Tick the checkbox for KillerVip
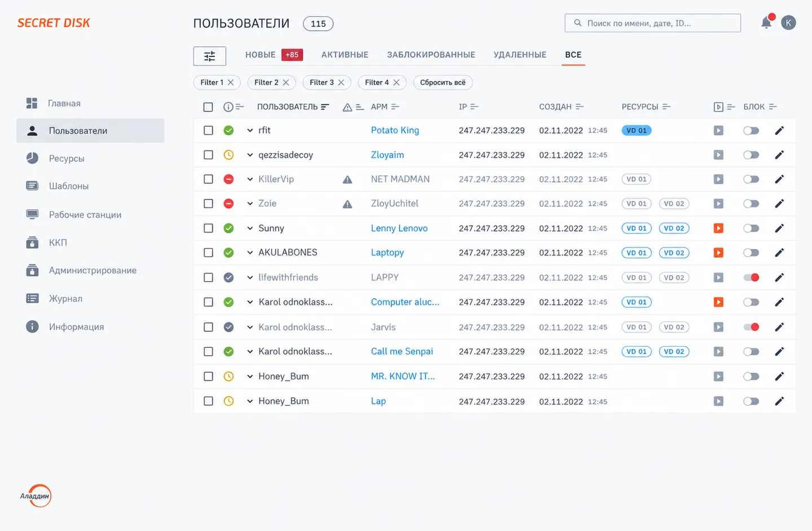Screen dimensions: 812x531 (208, 179)
